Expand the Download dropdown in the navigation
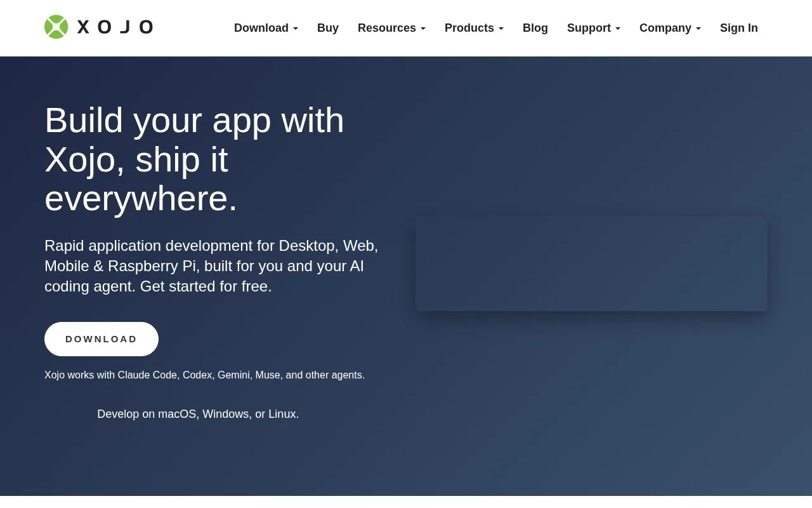The width and height of the screenshot is (812, 508). [x=266, y=28]
